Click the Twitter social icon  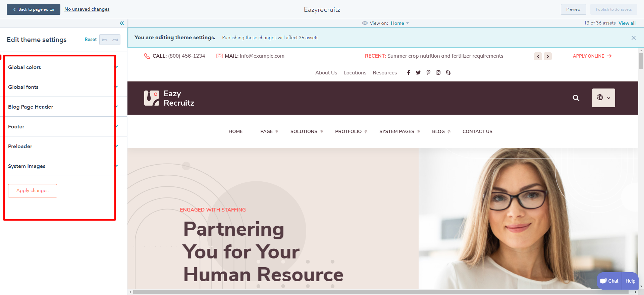click(418, 73)
